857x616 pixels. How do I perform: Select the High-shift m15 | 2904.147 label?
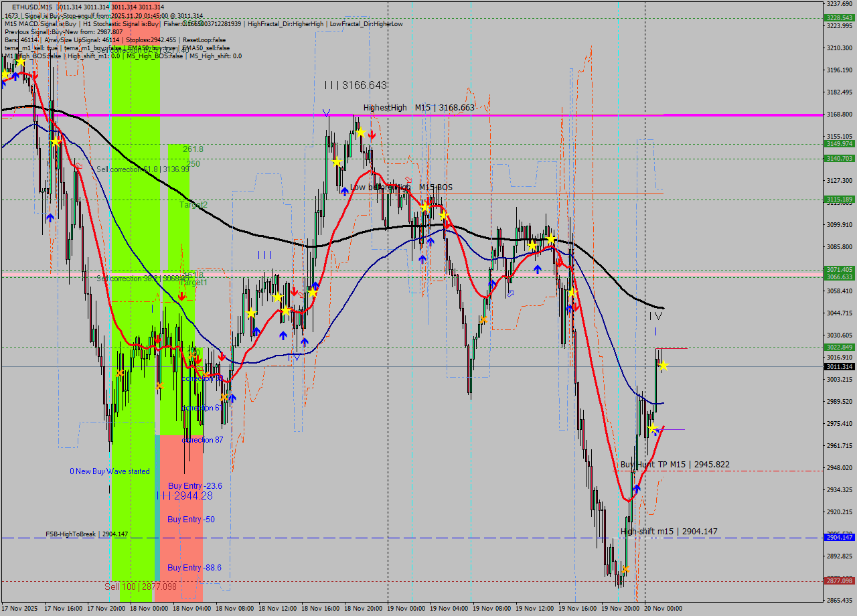[x=668, y=532]
